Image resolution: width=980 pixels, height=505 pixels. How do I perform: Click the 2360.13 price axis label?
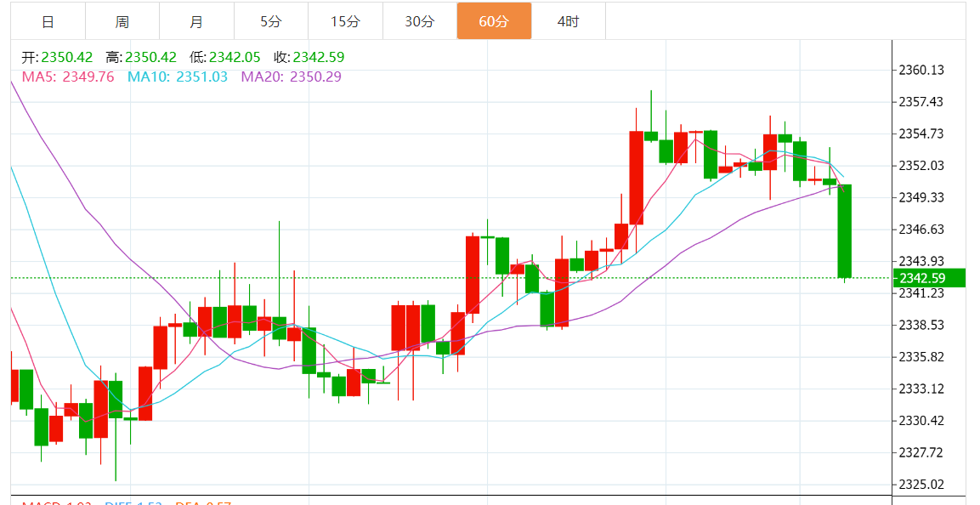pyautogui.click(x=921, y=70)
